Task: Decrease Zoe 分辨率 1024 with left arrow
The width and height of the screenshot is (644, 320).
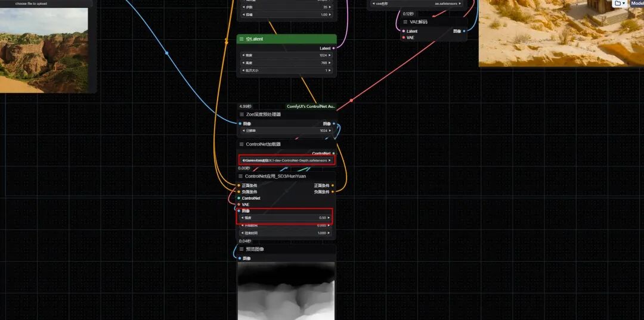Action: tap(242, 131)
